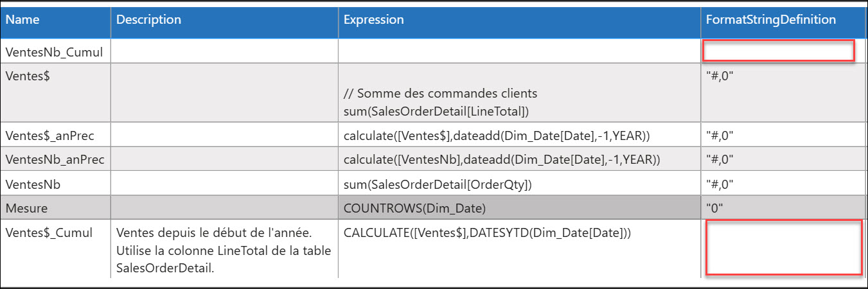Click the sum(SalesOrderDetail[OrderQty]) expression cell
The image size is (868, 289).
tap(520, 184)
